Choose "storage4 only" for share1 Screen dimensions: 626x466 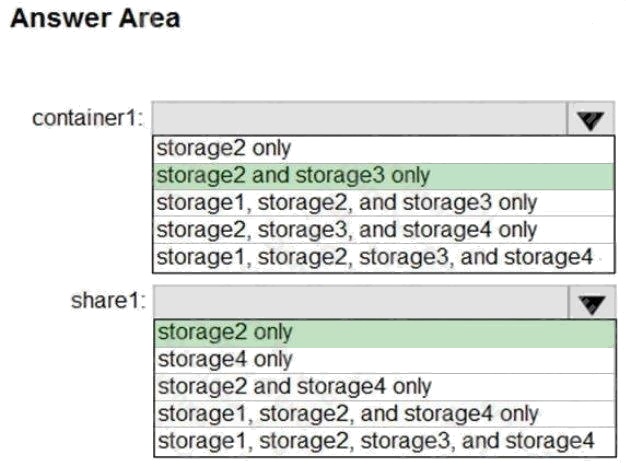pos(382,358)
